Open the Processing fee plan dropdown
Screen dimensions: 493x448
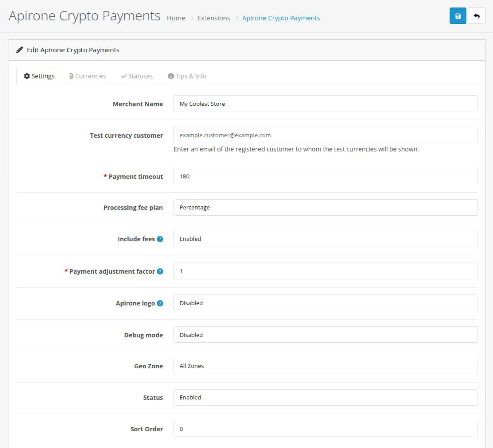[x=326, y=207]
